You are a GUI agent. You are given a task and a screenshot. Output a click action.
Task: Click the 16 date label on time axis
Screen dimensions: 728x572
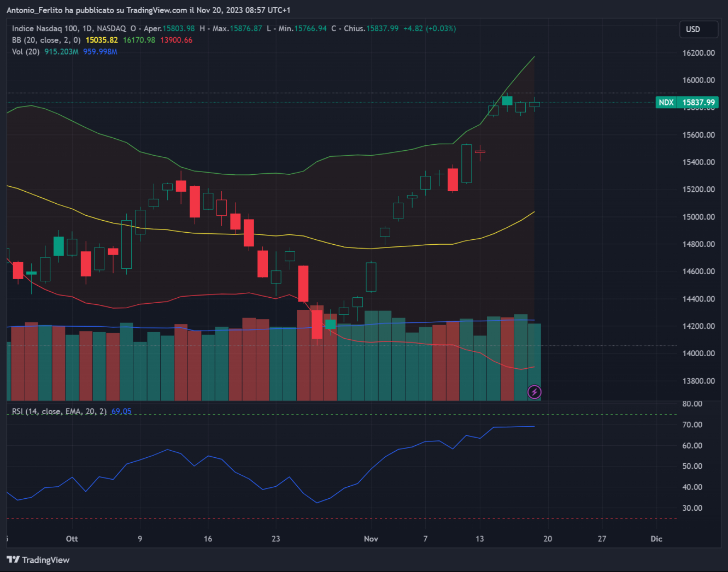[x=208, y=539]
